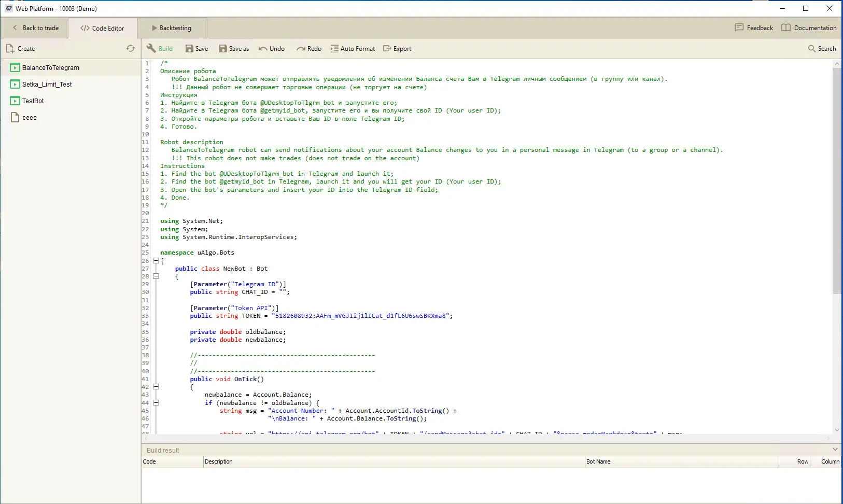Click the Row column header

pyautogui.click(x=795, y=461)
